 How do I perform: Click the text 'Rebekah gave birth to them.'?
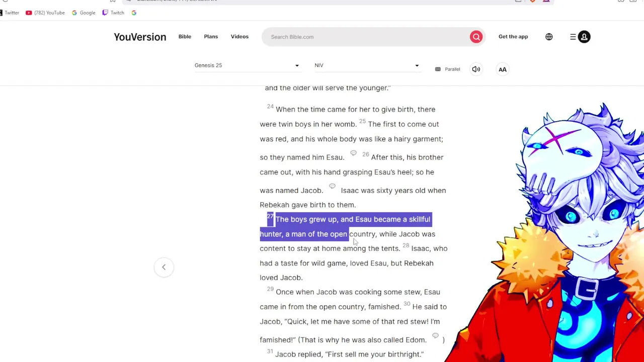pyautogui.click(x=308, y=205)
